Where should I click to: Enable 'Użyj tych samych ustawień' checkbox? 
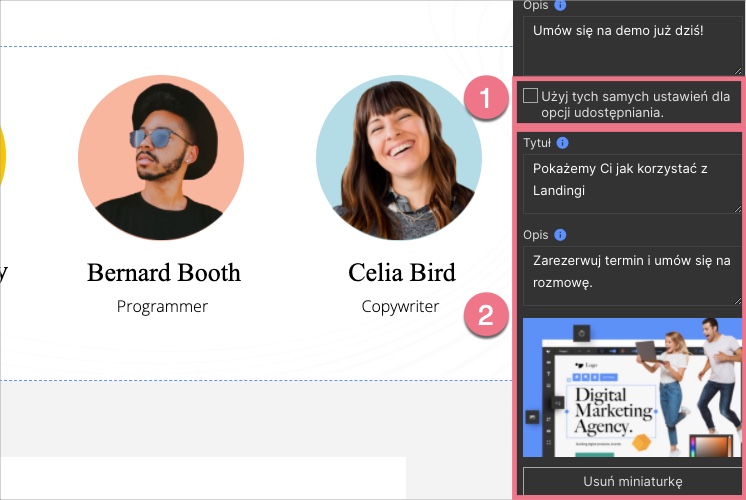click(x=530, y=96)
